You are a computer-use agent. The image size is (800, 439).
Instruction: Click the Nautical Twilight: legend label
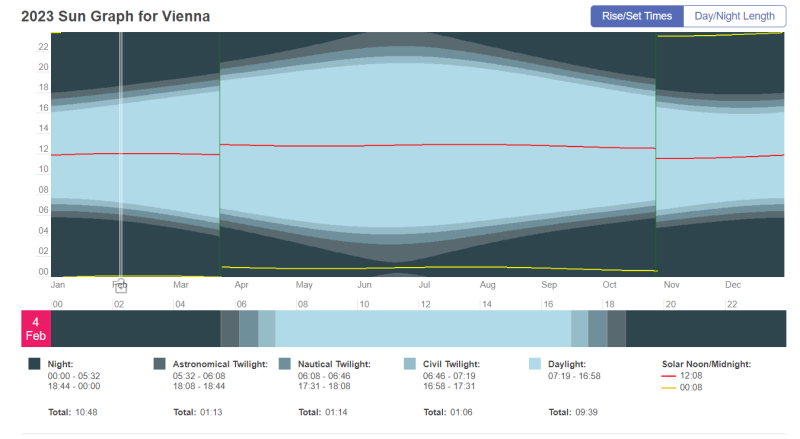(x=334, y=364)
